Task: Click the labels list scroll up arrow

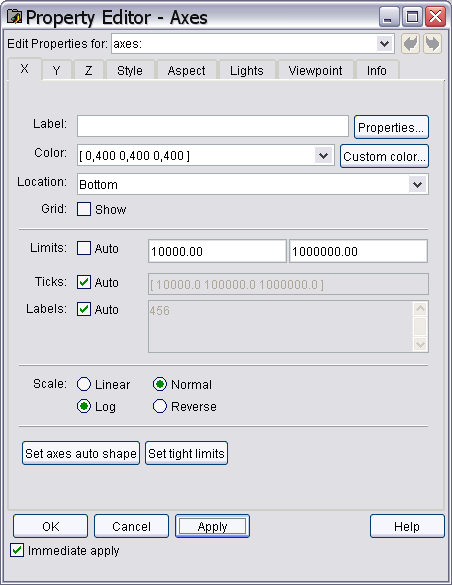Action: (x=420, y=309)
